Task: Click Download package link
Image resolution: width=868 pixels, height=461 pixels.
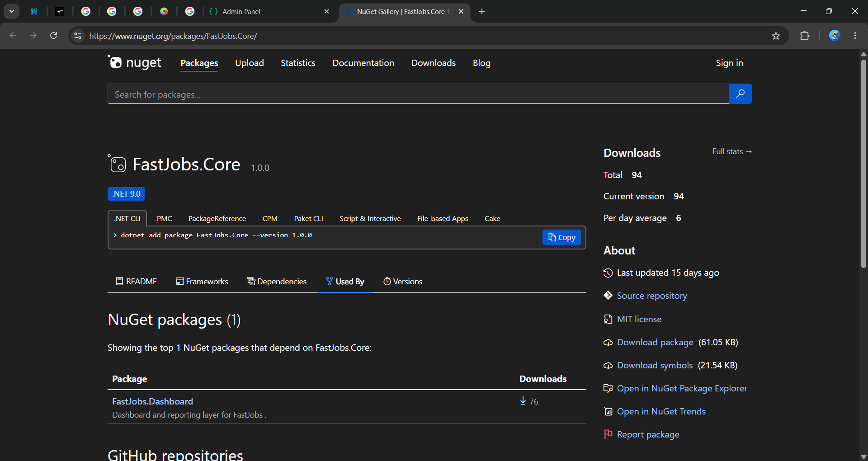Action: point(655,342)
